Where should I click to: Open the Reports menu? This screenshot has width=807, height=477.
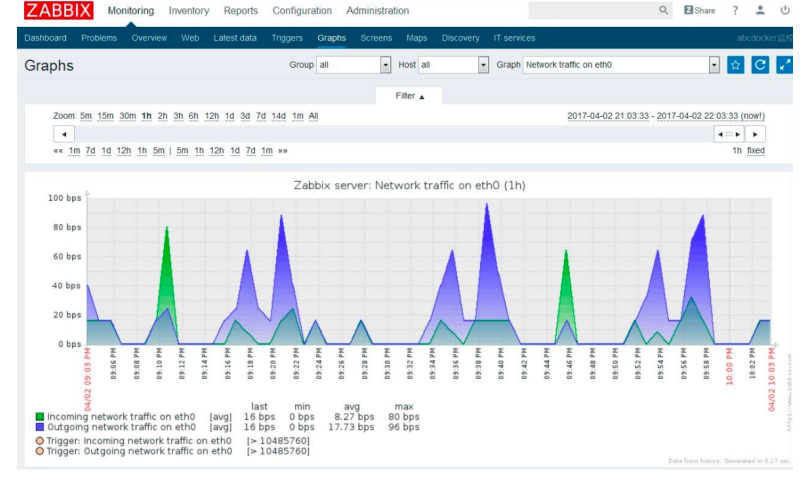(241, 11)
